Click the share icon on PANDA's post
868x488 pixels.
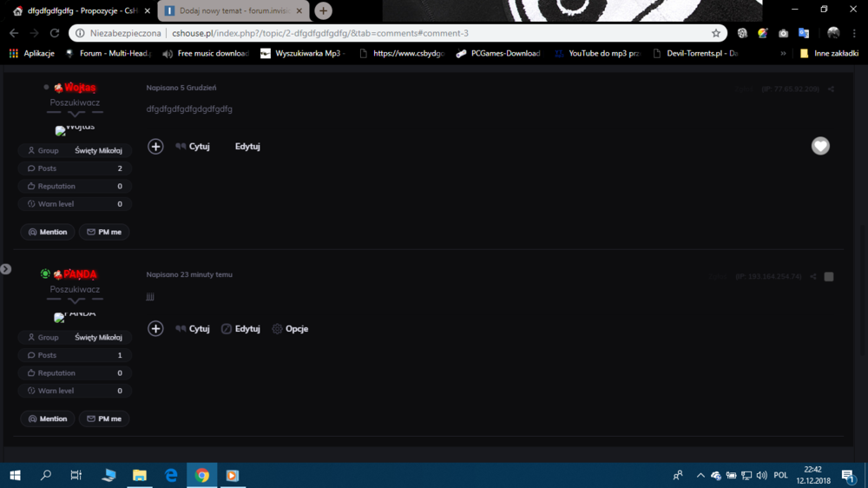[x=813, y=277]
